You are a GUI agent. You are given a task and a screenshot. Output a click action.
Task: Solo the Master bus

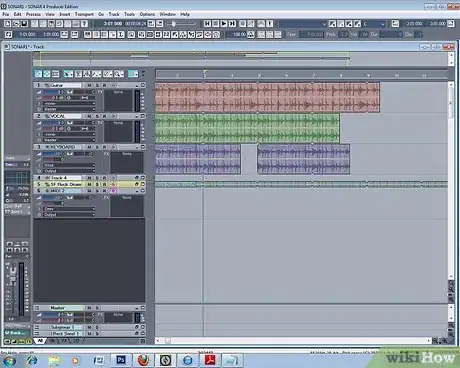(x=97, y=308)
